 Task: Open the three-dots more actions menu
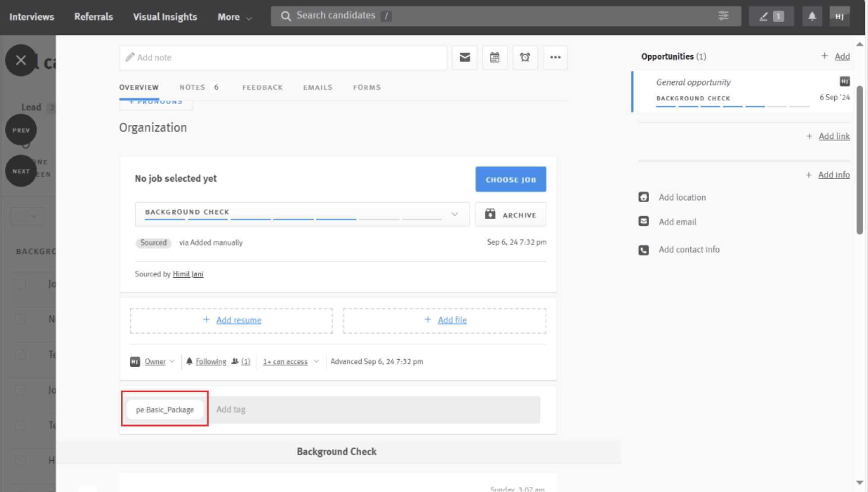(x=555, y=57)
